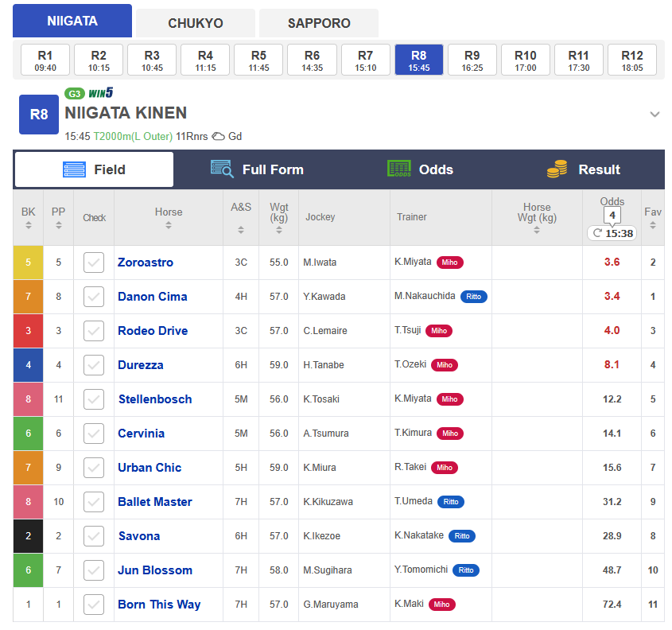The image size is (672, 630).
Task: Sort the table by Fav column
Action: (653, 225)
